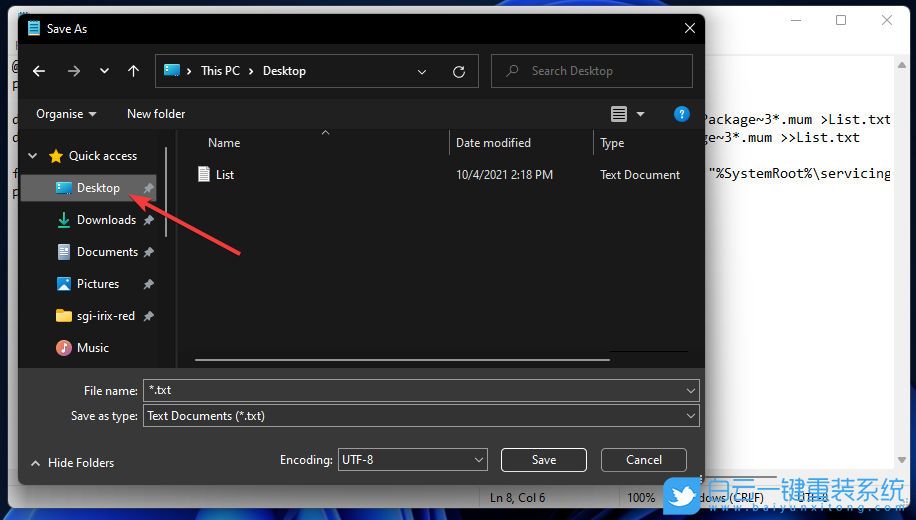Open the Organise menu
This screenshot has width=916, height=520.
click(x=66, y=114)
